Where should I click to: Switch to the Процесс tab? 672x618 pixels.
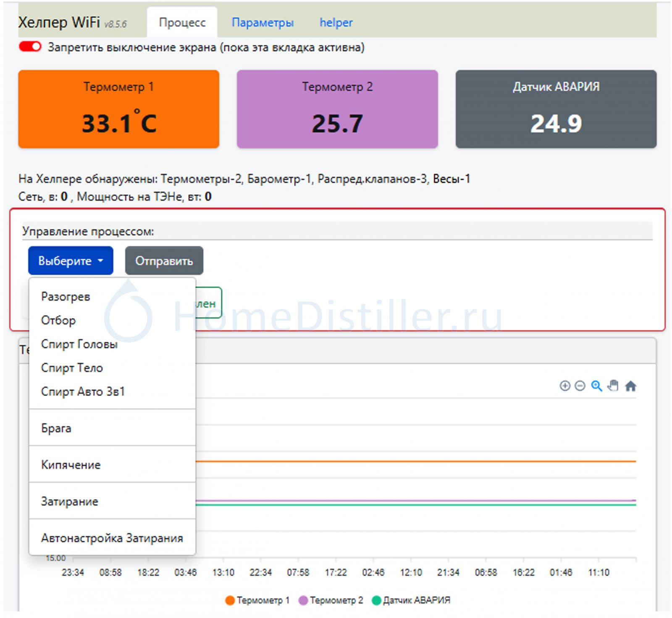pyautogui.click(x=182, y=22)
